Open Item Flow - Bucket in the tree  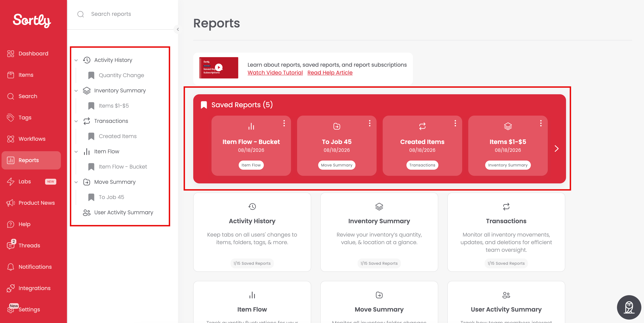pos(123,167)
